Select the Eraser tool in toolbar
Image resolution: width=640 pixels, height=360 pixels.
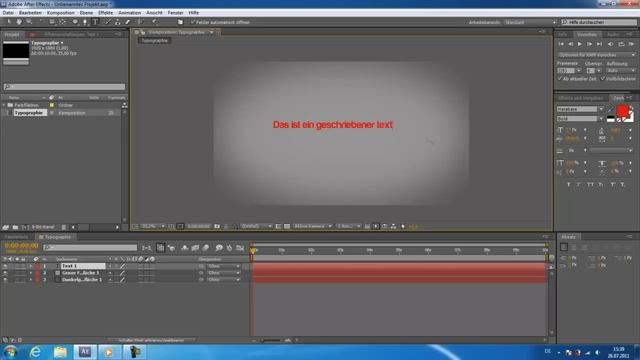tap(127, 22)
